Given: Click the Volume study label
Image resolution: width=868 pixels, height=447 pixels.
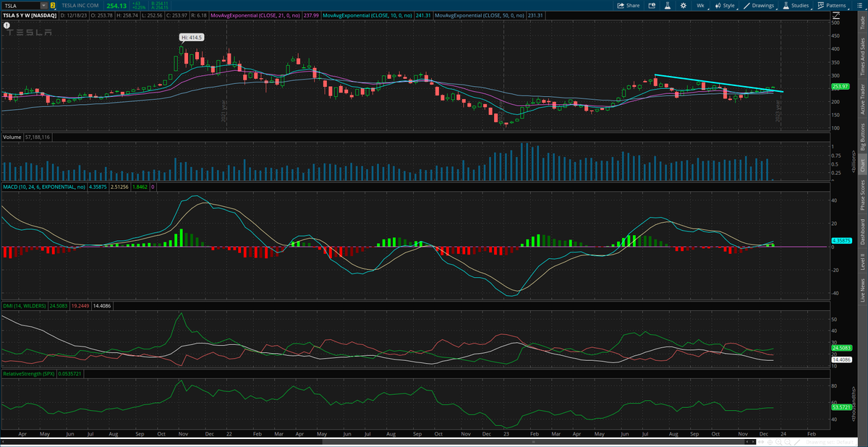Looking at the screenshot, I should pos(12,136).
